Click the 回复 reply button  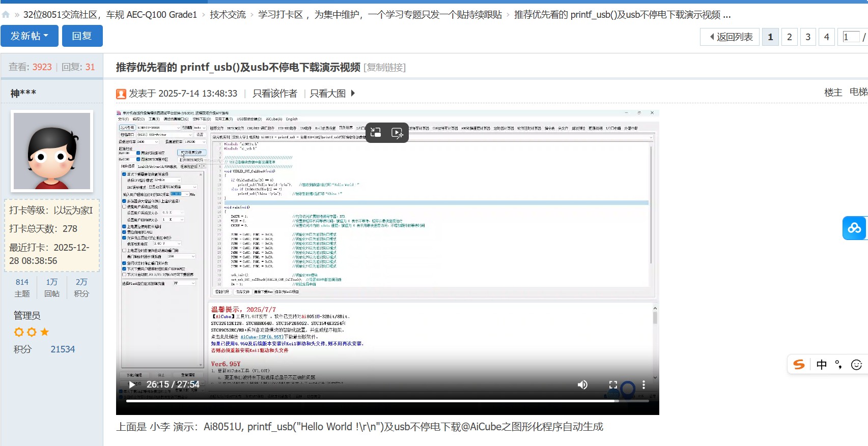point(82,36)
